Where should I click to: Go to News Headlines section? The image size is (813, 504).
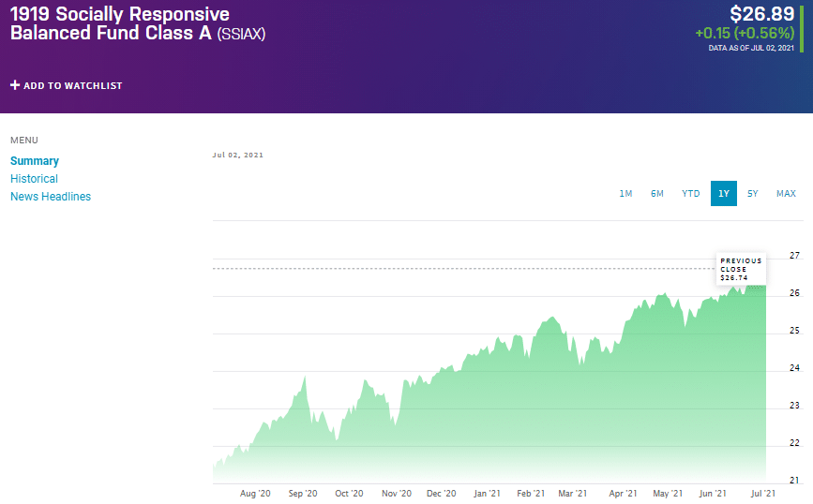51,197
